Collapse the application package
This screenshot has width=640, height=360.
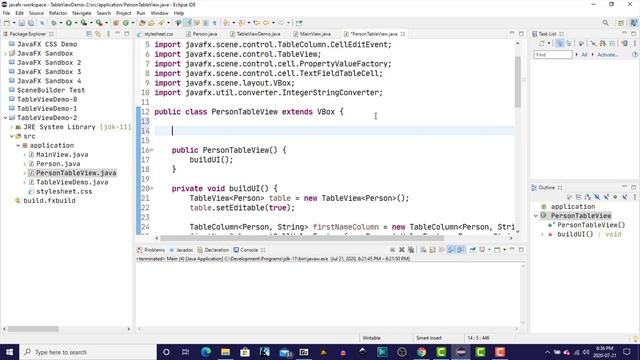pyautogui.click(x=18, y=145)
